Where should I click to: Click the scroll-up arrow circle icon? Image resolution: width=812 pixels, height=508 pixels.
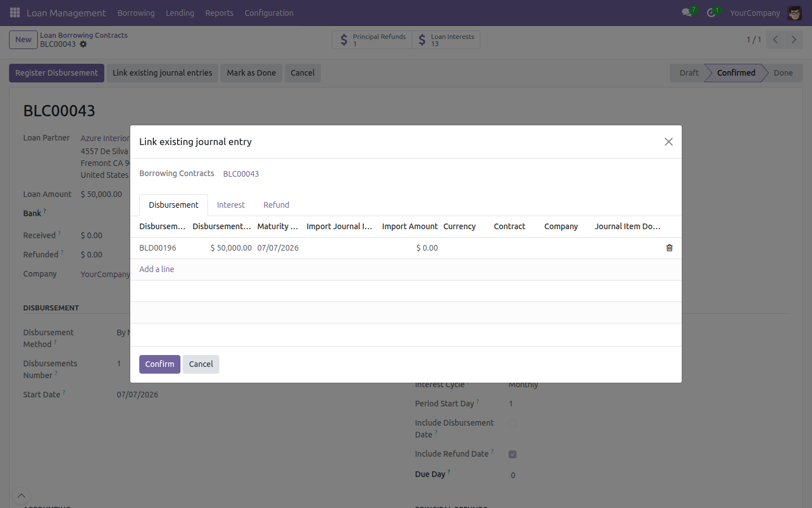21,496
